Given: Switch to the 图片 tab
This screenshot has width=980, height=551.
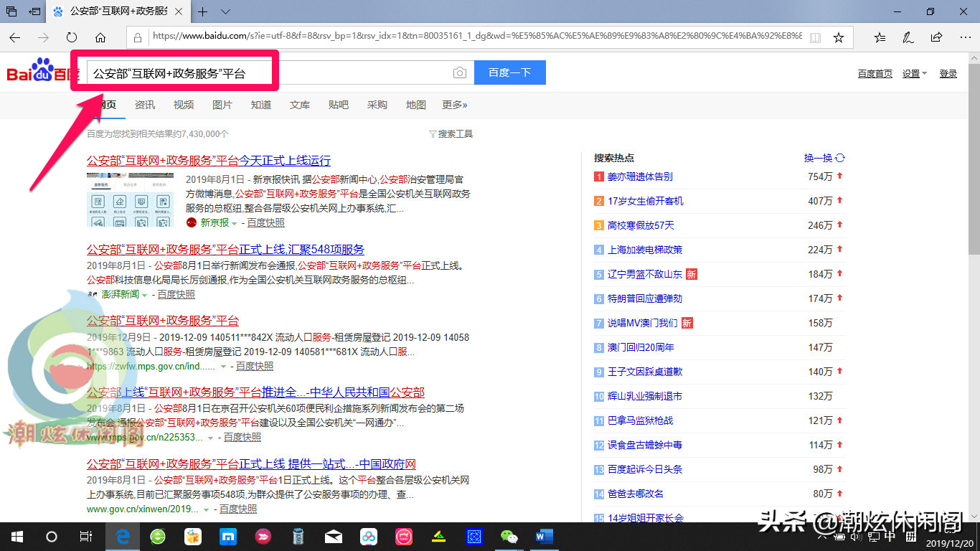Looking at the screenshot, I should [222, 105].
